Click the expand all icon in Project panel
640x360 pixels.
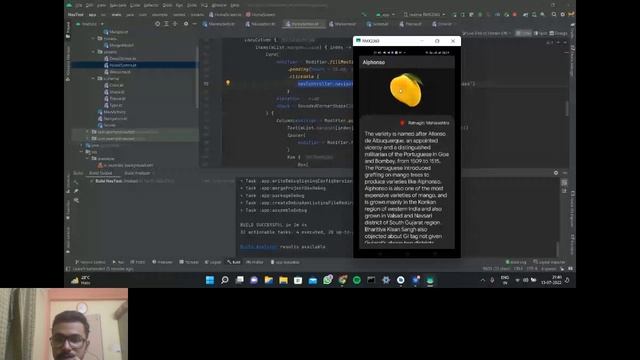click(x=166, y=24)
